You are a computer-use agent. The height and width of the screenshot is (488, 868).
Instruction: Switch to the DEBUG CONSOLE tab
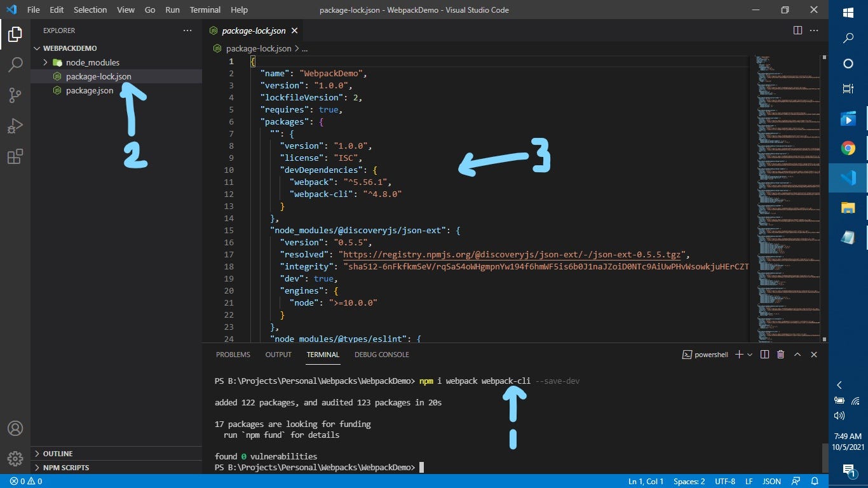click(x=382, y=355)
